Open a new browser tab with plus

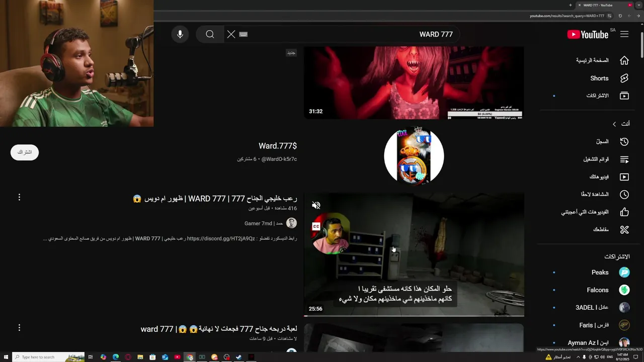(570, 5)
